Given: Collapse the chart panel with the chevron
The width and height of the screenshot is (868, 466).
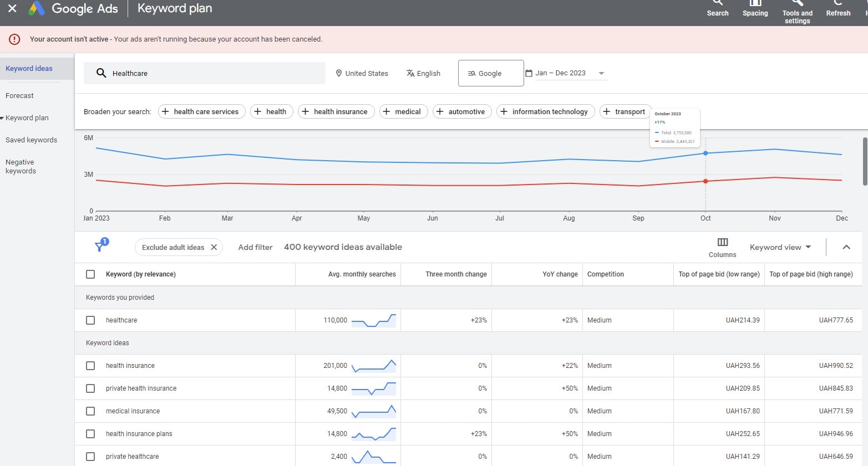Looking at the screenshot, I should pyautogui.click(x=846, y=247).
